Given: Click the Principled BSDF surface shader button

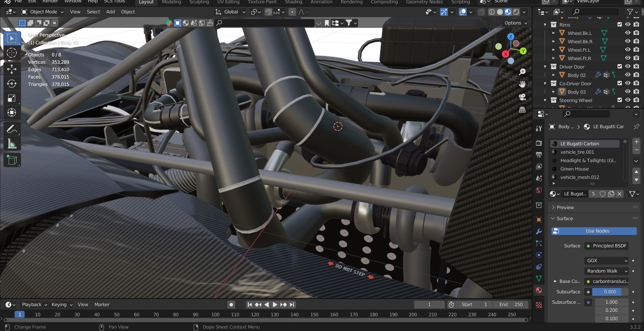Looking at the screenshot, I should (x=607, y=246).
